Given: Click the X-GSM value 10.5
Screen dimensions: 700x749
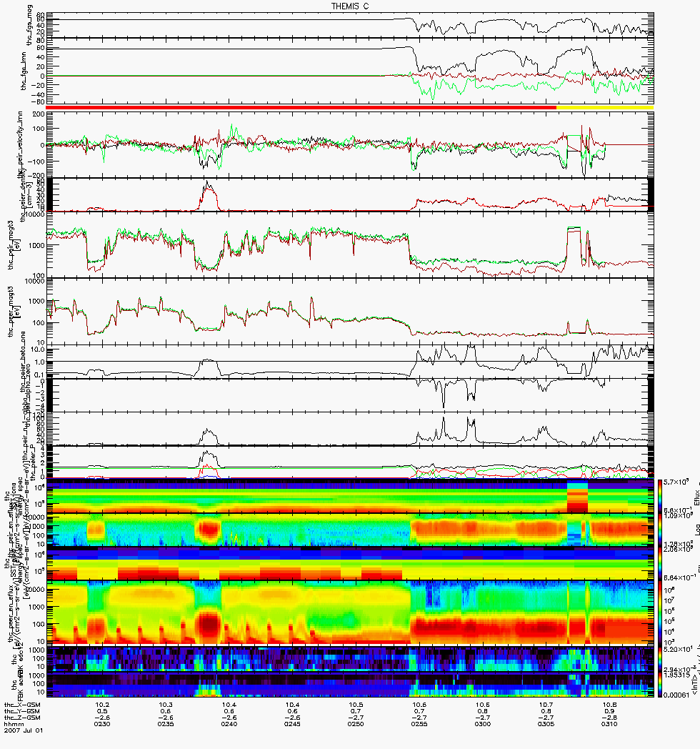Looking at the screenshot, I should 356,705.
